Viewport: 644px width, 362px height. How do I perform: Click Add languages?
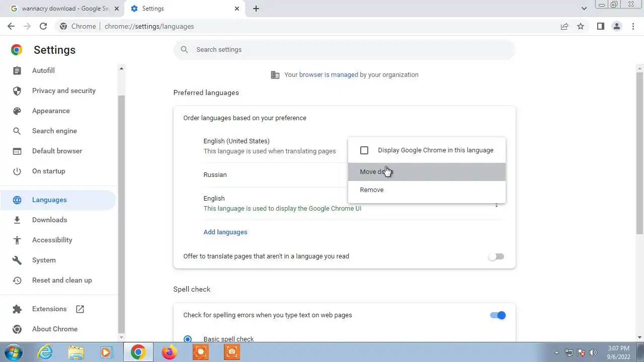(x=225, y=232)
